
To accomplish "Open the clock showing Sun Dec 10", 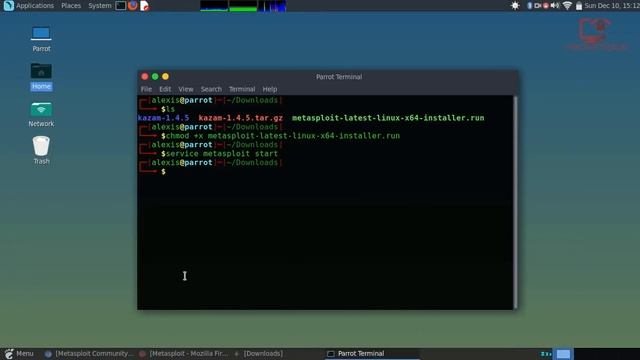I will coord(612,6).
